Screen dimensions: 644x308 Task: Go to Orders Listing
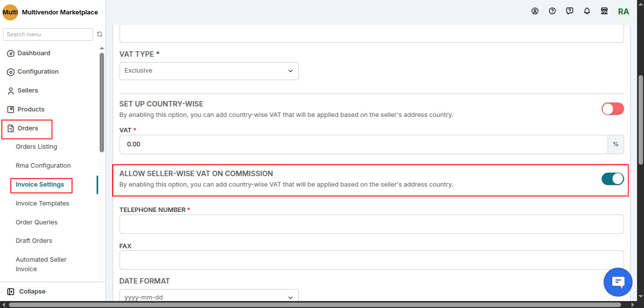coord(36,147)
